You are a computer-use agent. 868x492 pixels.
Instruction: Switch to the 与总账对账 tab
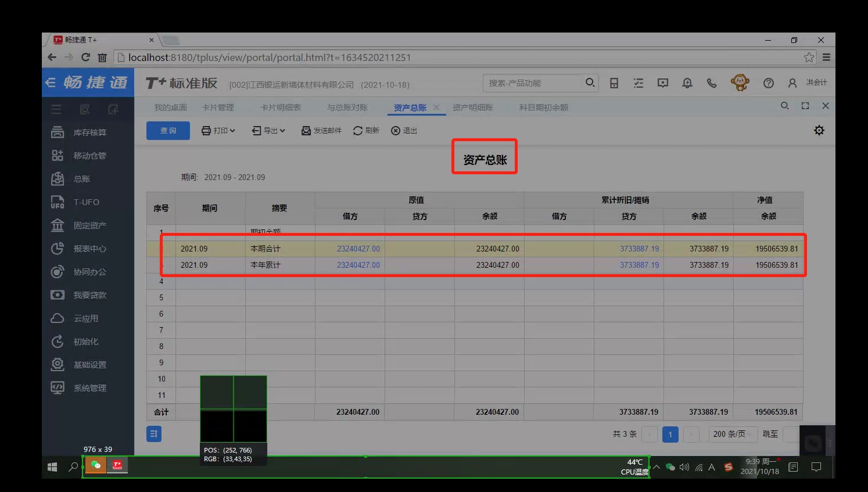[x=347, y=107]
